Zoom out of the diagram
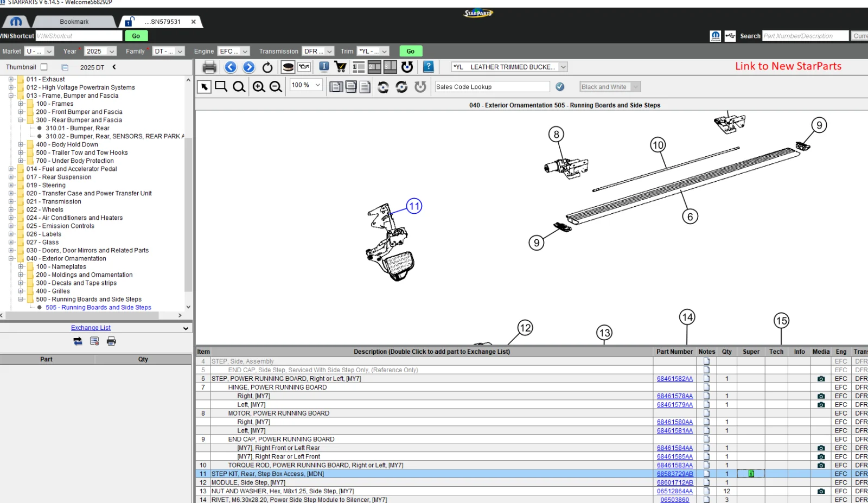The height and width of the screenshot is (503, 868). pos(276,87)
